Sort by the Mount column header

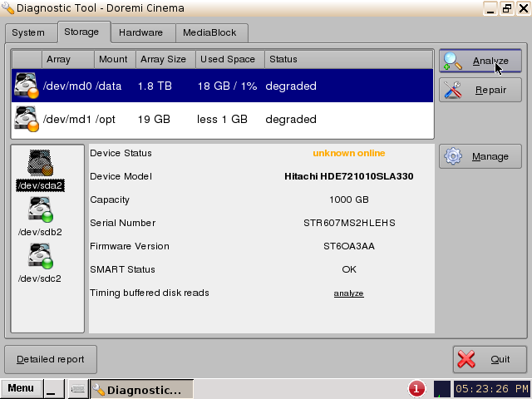pos(115,59)
